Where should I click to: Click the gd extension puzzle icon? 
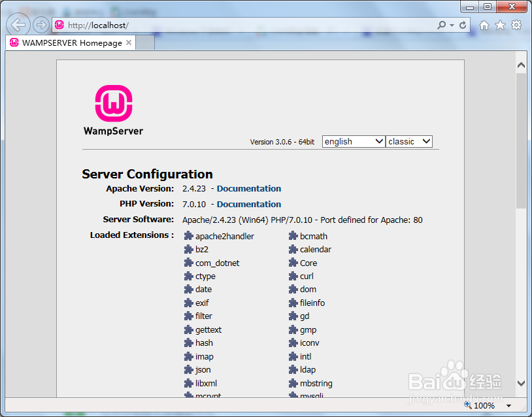pyautogui.click(x=293, y=316)
